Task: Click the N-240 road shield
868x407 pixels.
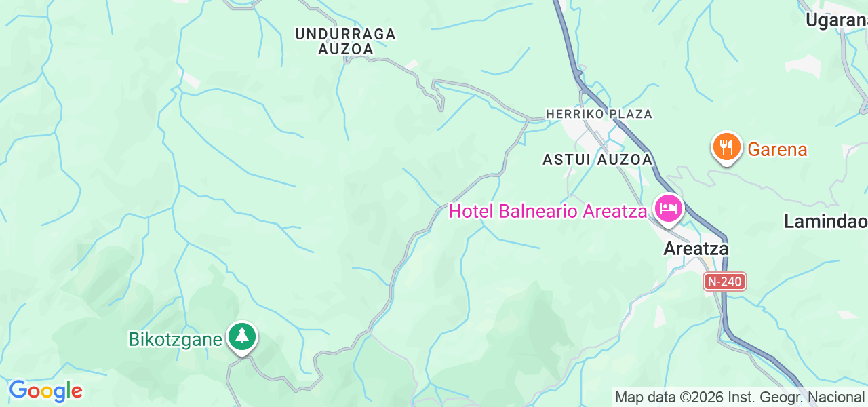Action: click(x=725, y=282)
